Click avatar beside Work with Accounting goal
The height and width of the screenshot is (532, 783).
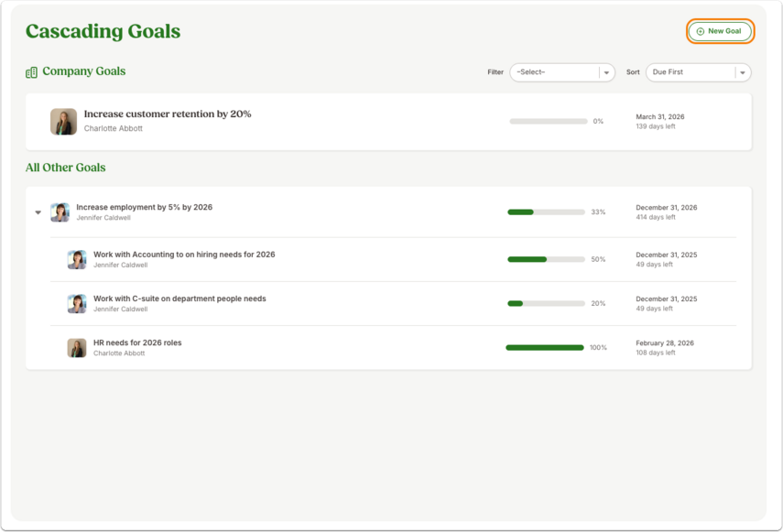pos(77,259)
